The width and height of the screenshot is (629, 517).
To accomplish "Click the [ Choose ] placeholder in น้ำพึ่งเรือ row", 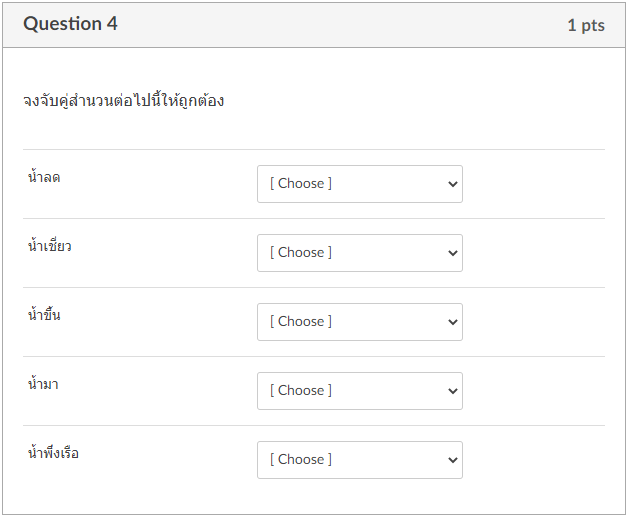I will pos(301,460).
